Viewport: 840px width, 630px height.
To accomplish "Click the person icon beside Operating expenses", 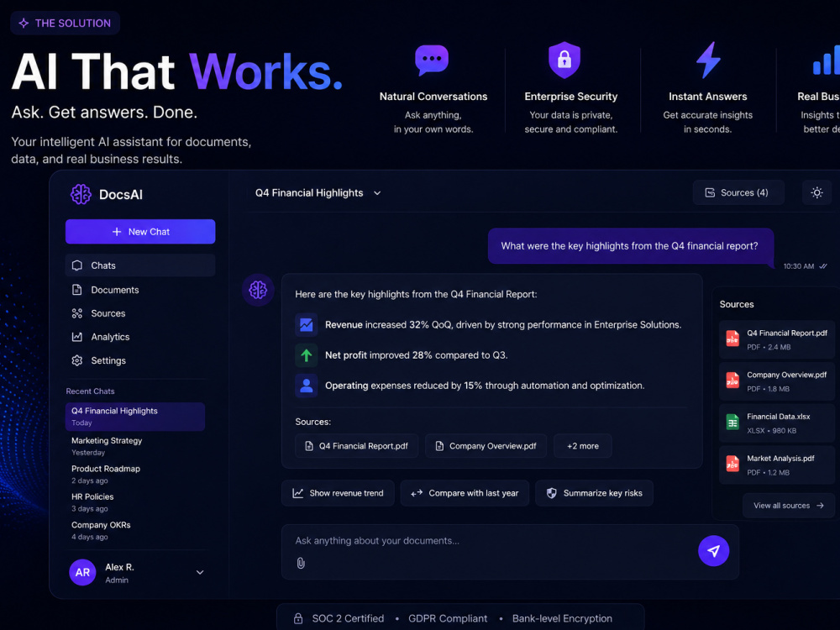I will (x=307, y=386).
